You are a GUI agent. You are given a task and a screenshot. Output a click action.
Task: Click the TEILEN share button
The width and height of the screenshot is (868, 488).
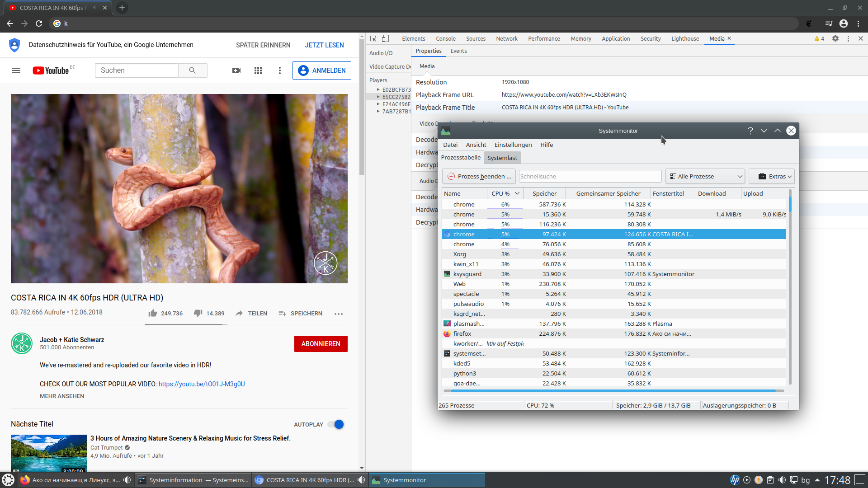pyautogui.click(x=251, y=313)
